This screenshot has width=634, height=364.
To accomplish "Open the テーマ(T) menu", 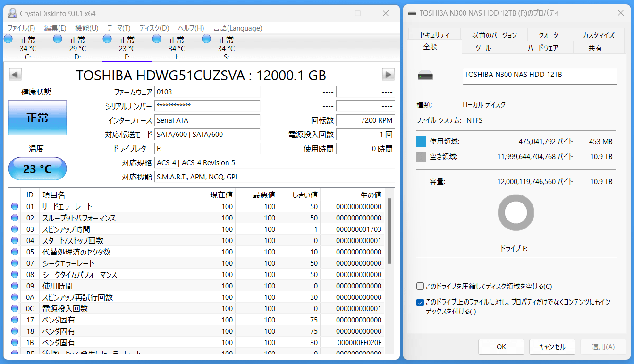I will coord(119,28).
